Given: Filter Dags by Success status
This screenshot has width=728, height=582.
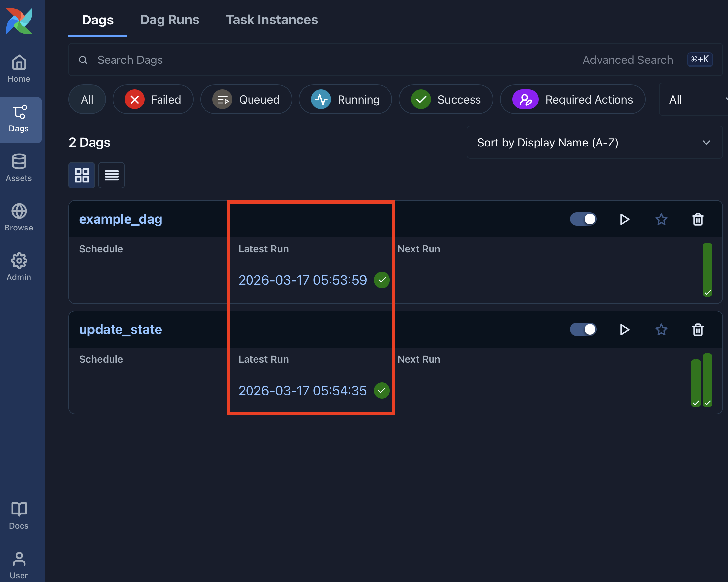Looking at the screenshot, I should coord(446,99).
